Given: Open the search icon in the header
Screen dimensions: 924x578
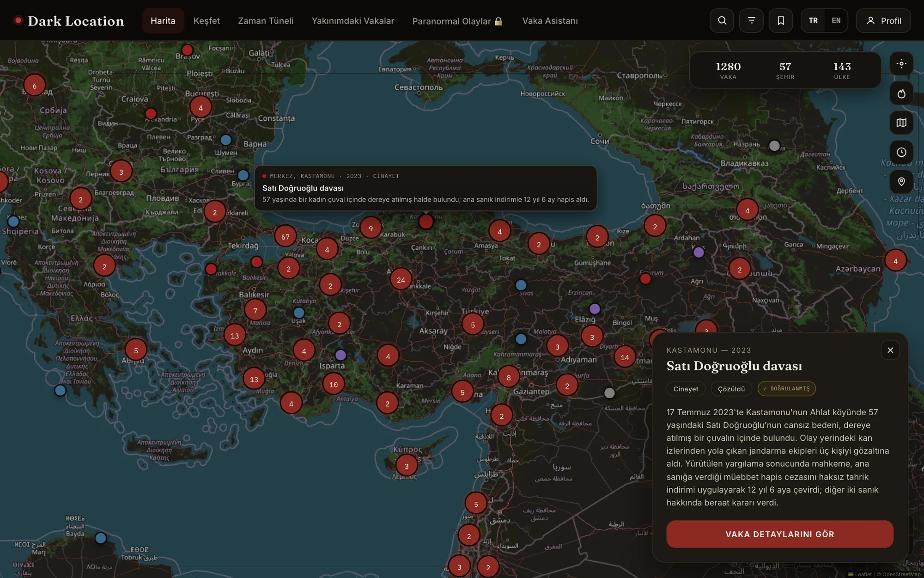Looking at the screenshot, I should tap(722, 21).
